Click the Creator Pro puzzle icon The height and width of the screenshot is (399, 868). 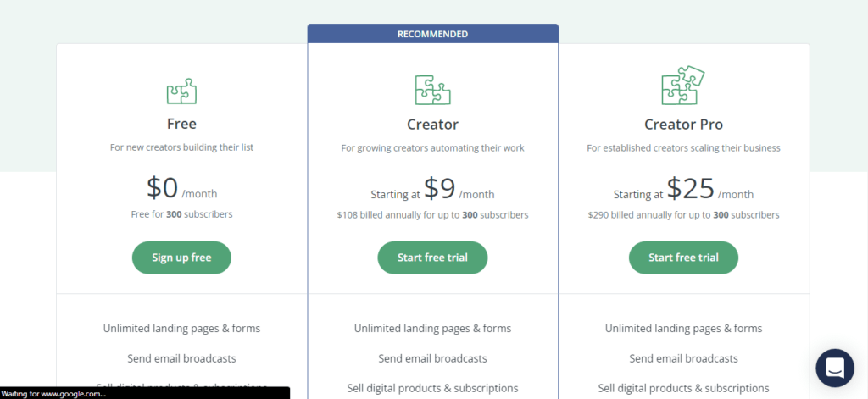[x=683, y=86]
